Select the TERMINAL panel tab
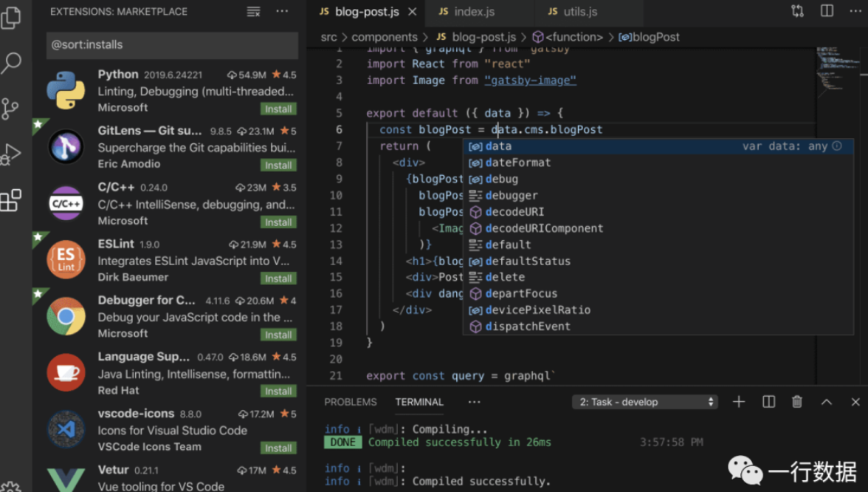The height and width of the screenshot is (492, 868). coord(419,402)
